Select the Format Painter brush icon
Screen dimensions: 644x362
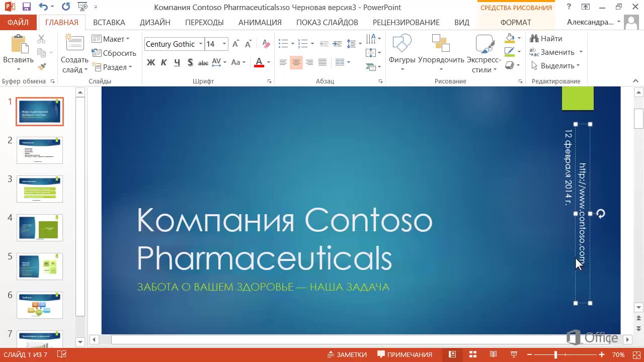tap(42, 66)
